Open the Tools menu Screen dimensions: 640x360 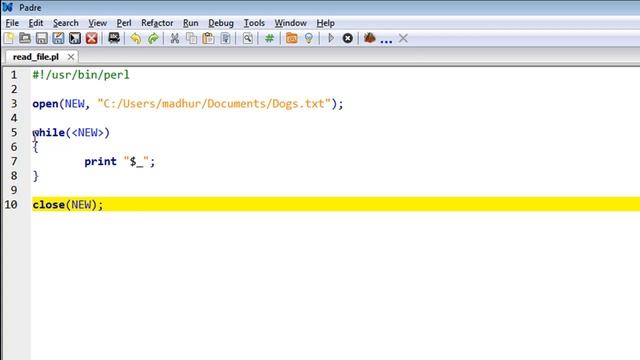(254, 23)
